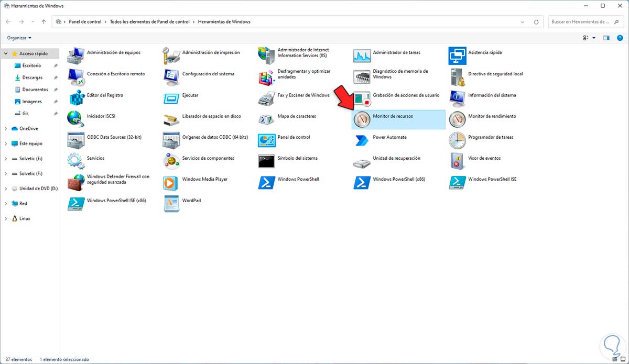Expand Unidad de DVD (D:) node

click(6, 189)
